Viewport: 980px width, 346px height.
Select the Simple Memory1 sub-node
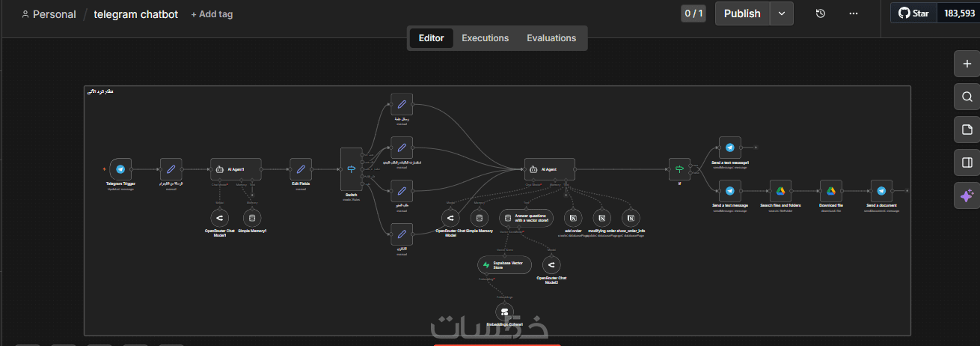pos(251,219)
